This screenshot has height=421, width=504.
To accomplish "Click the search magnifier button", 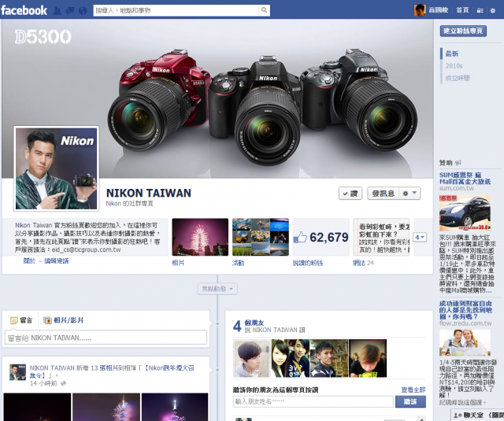I will tap(264, 10).
